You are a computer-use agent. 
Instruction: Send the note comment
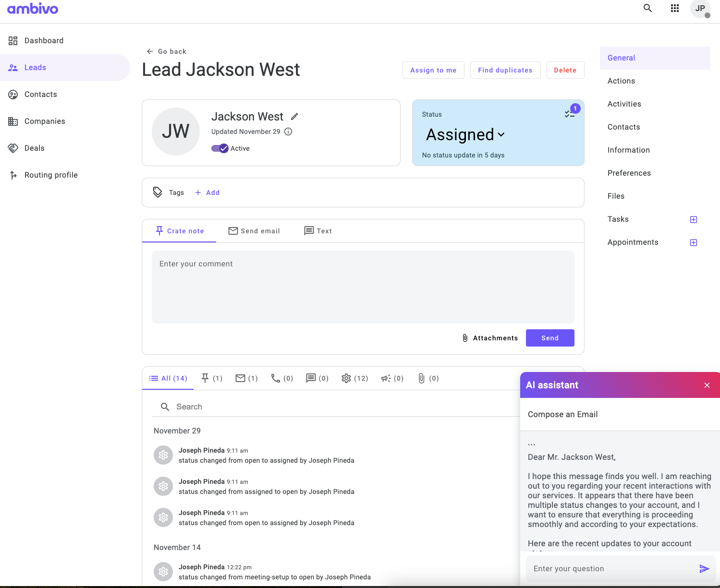[550, 338]
